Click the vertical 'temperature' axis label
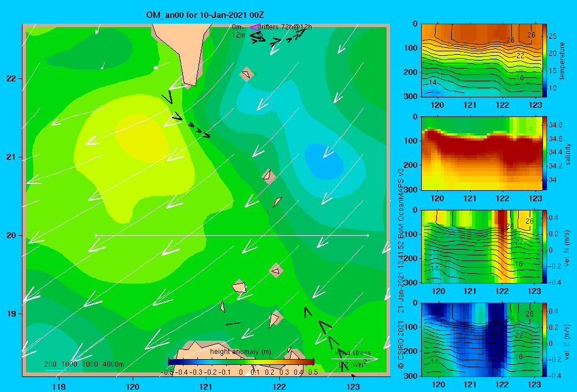This screenshot has height=392, width=577. [x=562, y=61]
